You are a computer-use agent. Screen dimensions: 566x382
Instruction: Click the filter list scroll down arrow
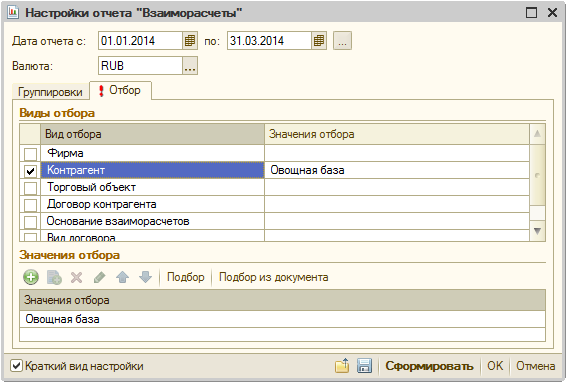[x=537, y=231]
